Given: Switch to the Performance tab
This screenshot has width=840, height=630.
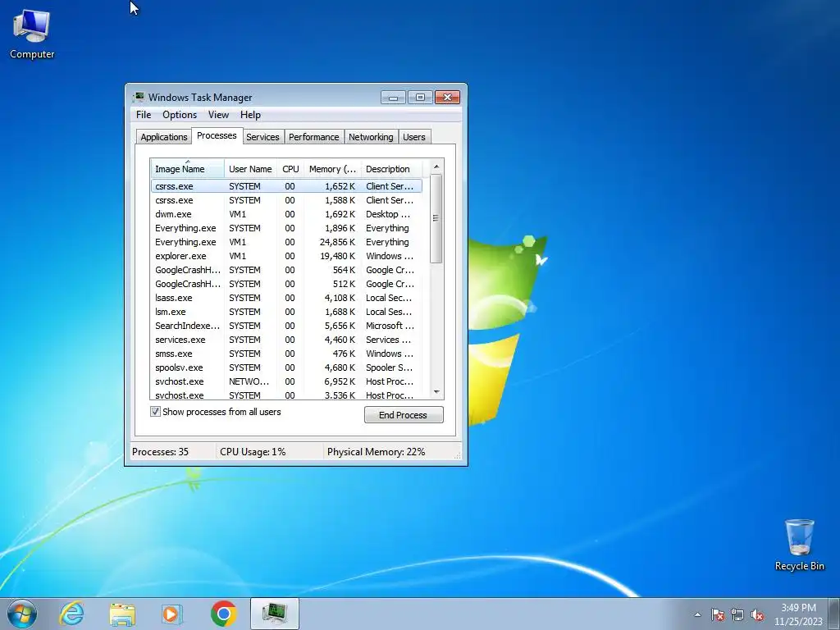Looking at the screenshot, I should (314, 137).
